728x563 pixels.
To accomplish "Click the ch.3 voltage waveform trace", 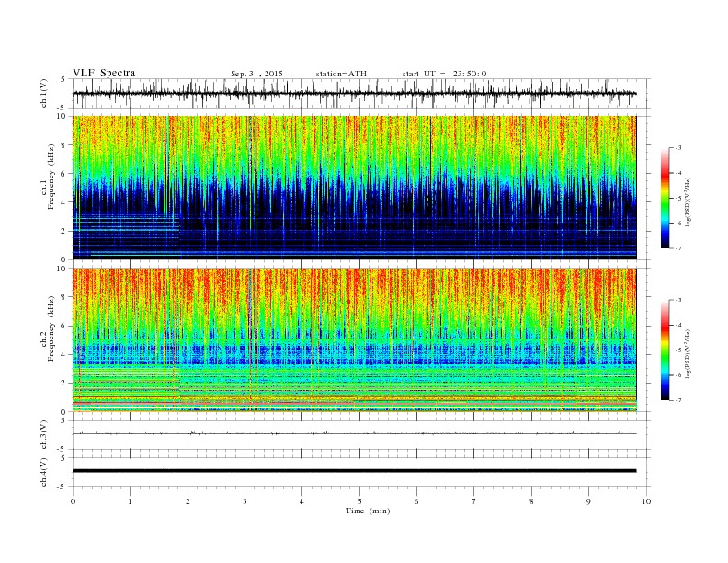I will point(354,433).
